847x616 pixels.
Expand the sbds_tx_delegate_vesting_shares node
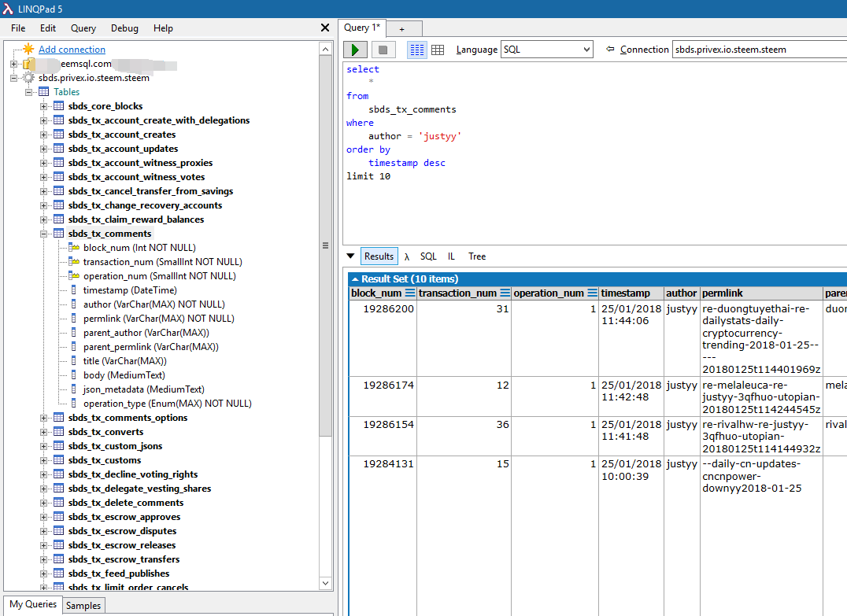(x=43, y=489)
